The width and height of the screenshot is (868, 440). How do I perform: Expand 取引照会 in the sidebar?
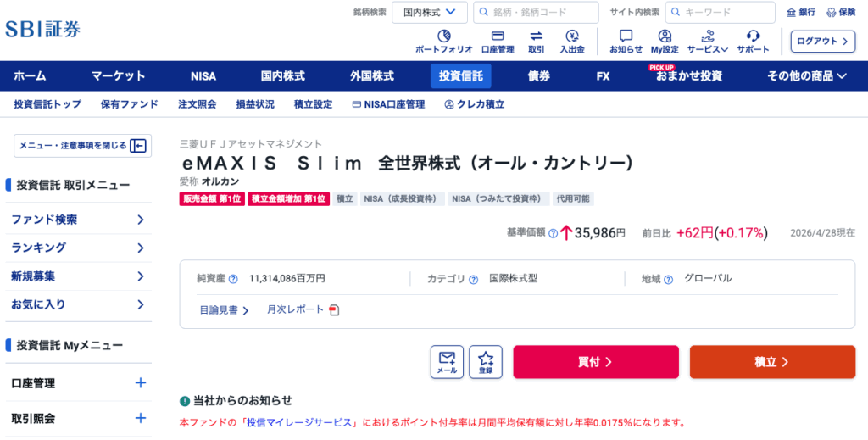tap(141, 418)
